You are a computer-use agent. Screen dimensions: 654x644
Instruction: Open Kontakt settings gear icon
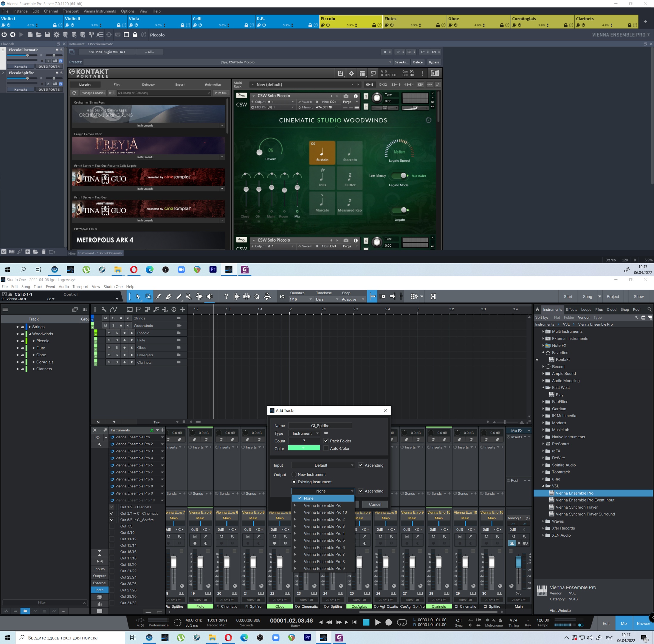(x=351, y=73)
